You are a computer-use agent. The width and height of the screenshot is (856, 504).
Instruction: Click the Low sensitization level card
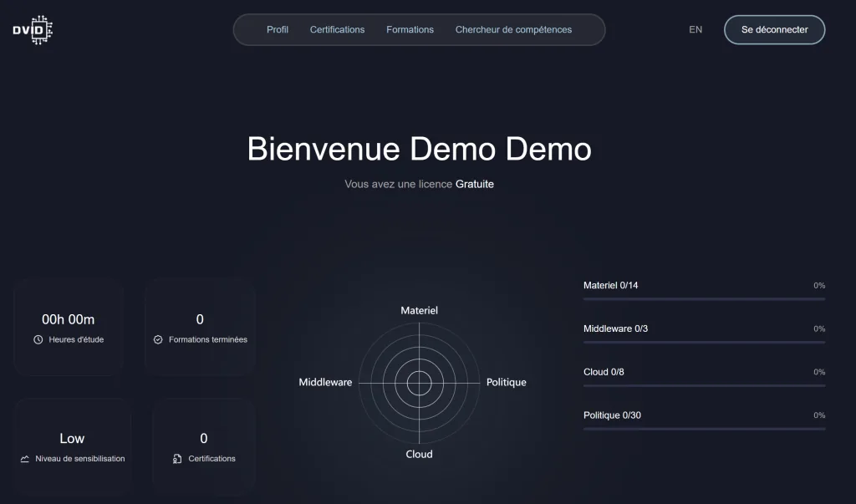72,446
